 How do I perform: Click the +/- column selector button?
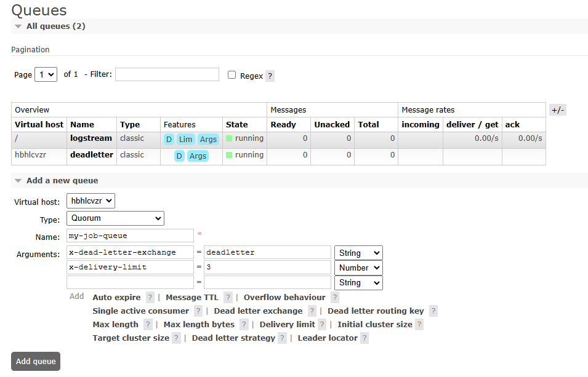558,110
